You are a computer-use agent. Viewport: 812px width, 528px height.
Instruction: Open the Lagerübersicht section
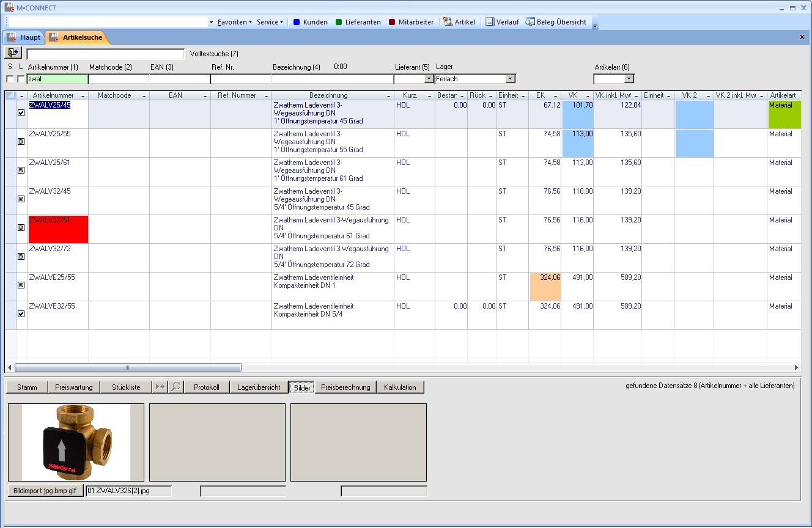259,387
